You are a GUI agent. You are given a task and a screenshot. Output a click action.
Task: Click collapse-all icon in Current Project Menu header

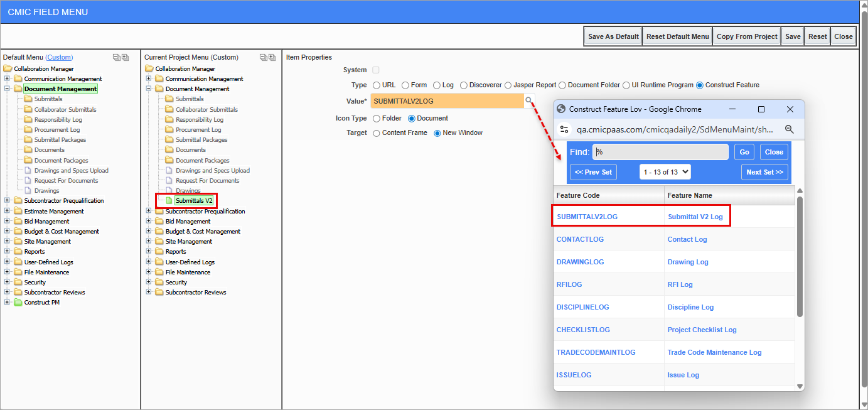(264, 57)
